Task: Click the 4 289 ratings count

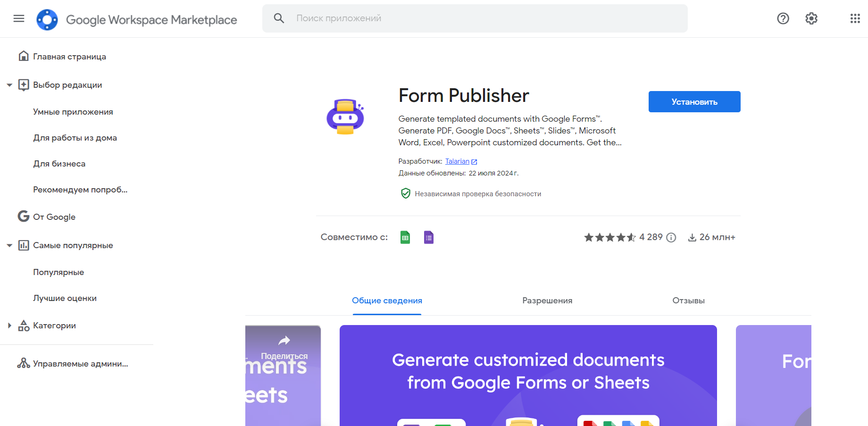Action: [x=651, y=237]
